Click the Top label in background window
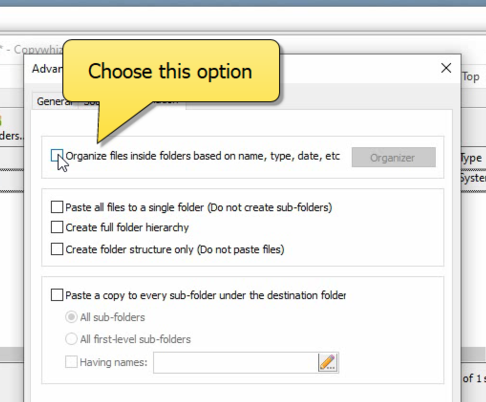Image resolution: width=486 pixels, height=402 pixels. coord(471,77)
